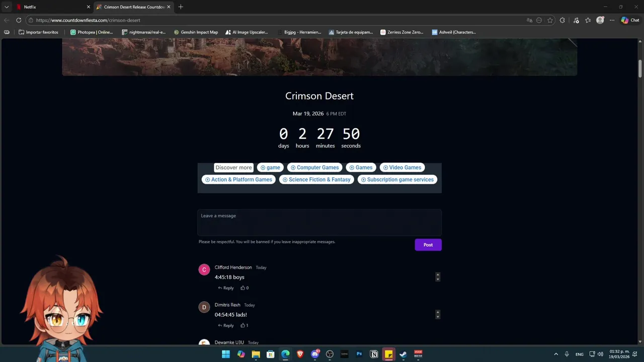Viewport: 644px width, 362px height.
Task: Open Microsoft Store from the taskbar
Action: [270, 354]
